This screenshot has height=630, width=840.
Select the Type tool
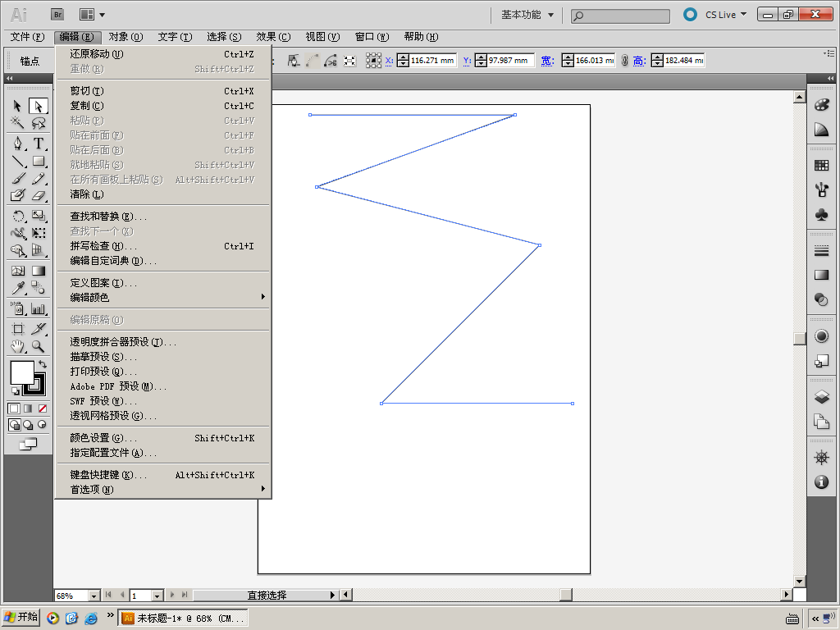pos(38,144)
